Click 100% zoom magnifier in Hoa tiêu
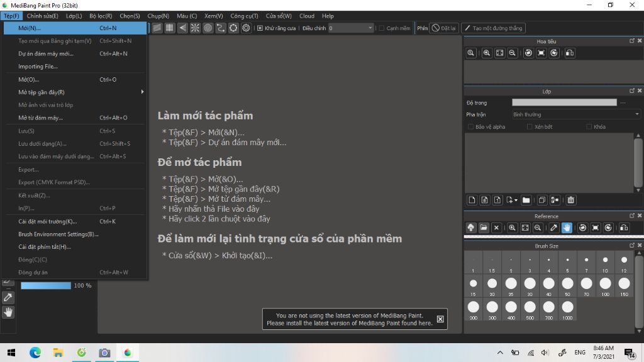The image size is (644, 362). [470, 53]
